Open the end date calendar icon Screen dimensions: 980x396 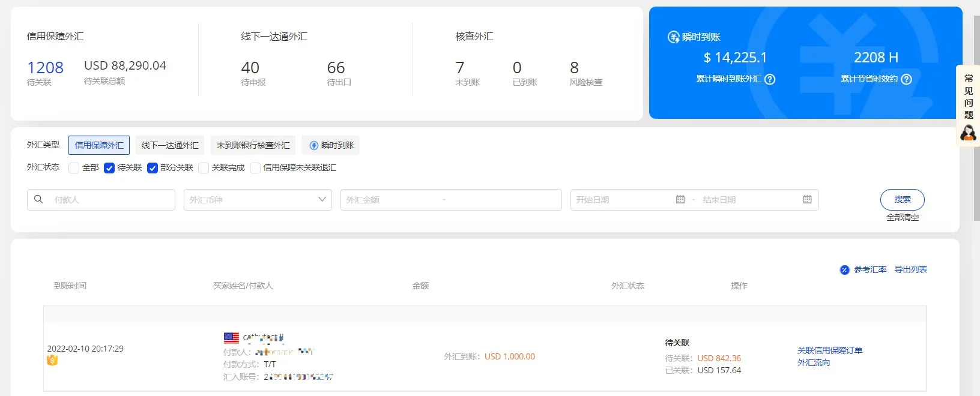pyautogui.click(x=807, y=199)
